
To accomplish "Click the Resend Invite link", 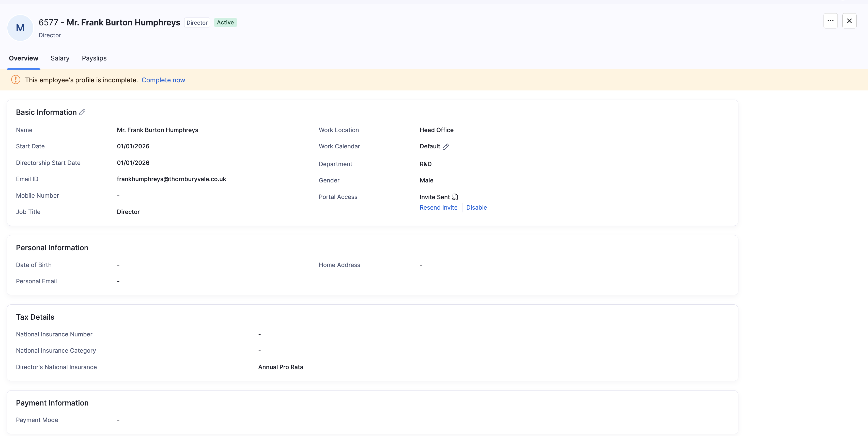I will 438,208.
